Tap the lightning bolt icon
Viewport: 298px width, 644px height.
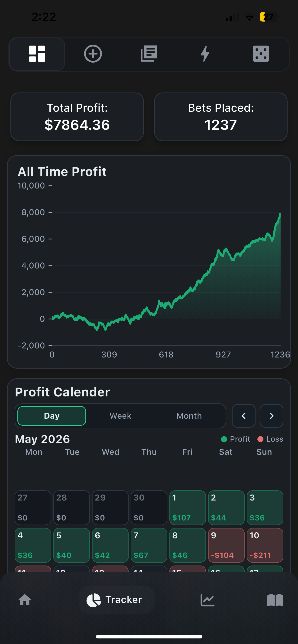pyautogui.click(x=205, y=54)
